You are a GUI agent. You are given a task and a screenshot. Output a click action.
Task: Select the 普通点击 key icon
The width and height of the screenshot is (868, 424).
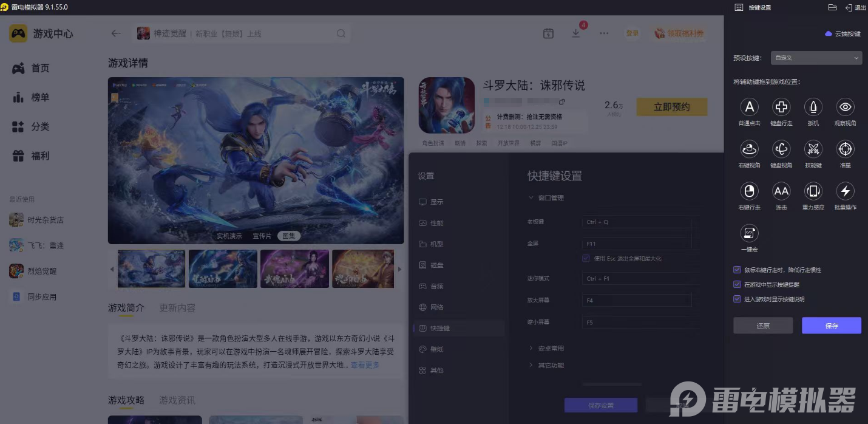point(749,107)
